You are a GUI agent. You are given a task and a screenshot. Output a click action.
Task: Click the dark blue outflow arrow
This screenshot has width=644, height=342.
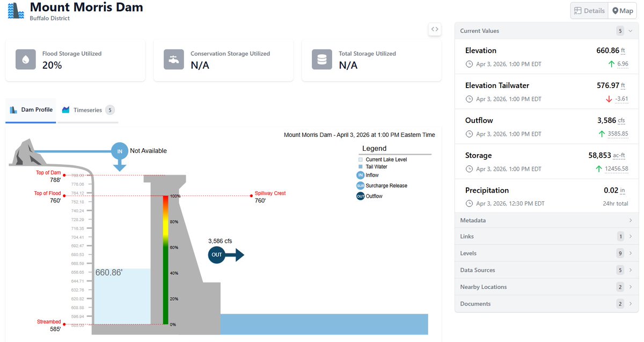[x=235, y=255]
